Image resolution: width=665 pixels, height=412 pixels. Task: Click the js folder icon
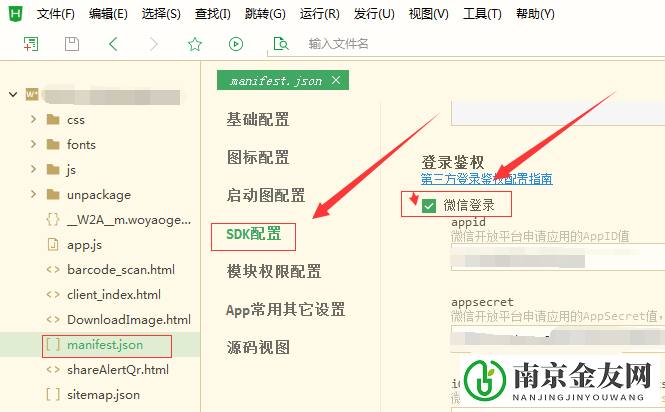click(x=53, y=169)
